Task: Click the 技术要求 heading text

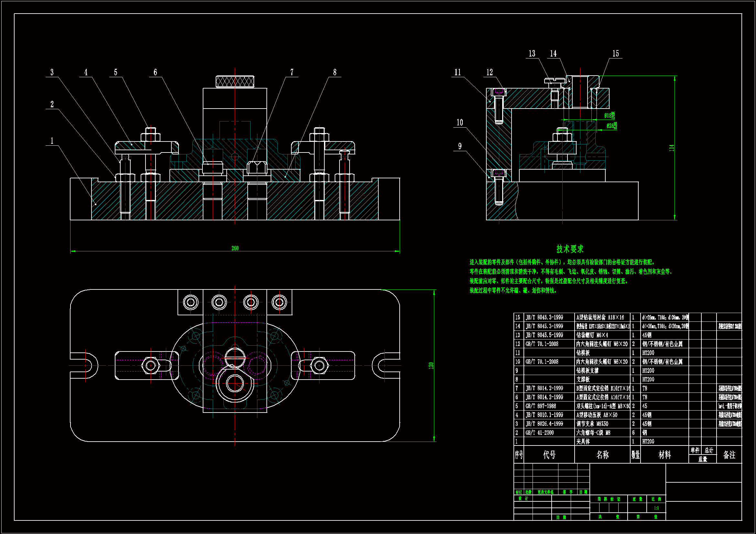Action: (x=570, y=249)
